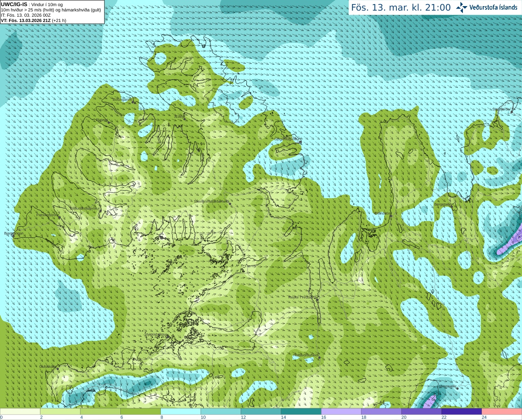The width and height of the screenshot is (522, 420).
Task: Click the Reykir í Hrútafirði station label
Action: pos(302,297)
